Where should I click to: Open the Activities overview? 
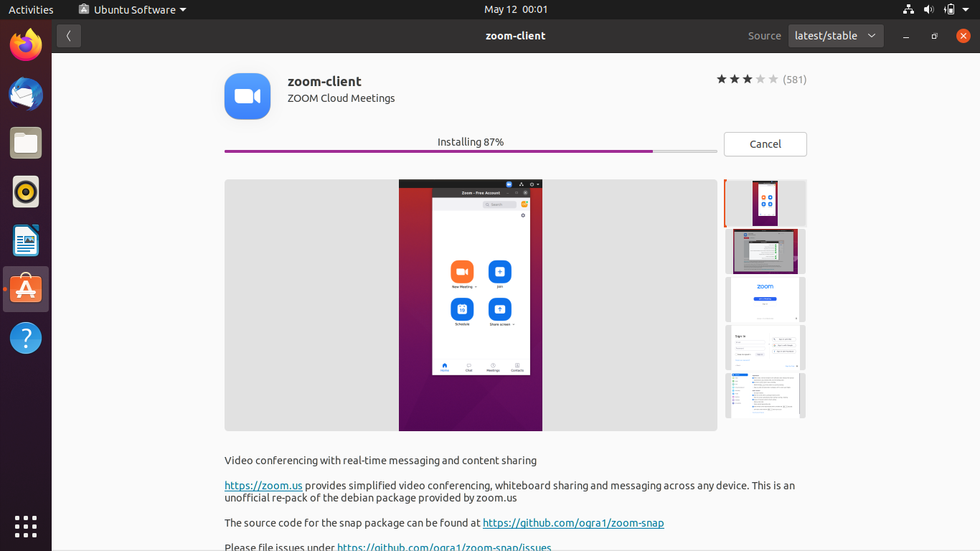pos(31,9)
